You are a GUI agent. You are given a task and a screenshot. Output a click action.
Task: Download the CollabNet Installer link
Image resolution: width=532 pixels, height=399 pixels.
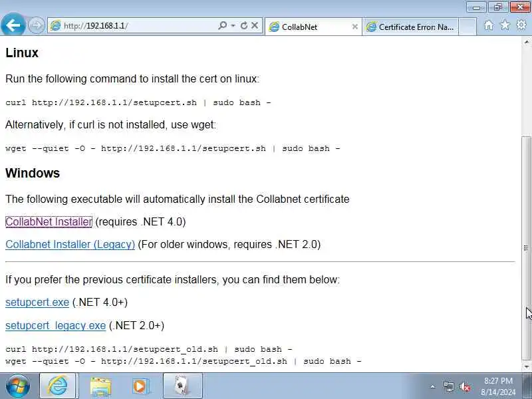click(49, 222)
